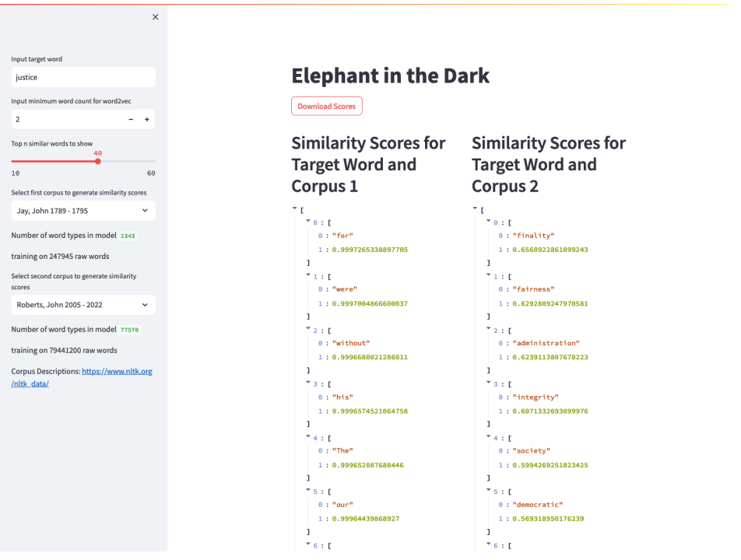Collapse item 0 in Corpus 1 containing "for"
This screenshot has height=560, width=741.
coord(307,222)
